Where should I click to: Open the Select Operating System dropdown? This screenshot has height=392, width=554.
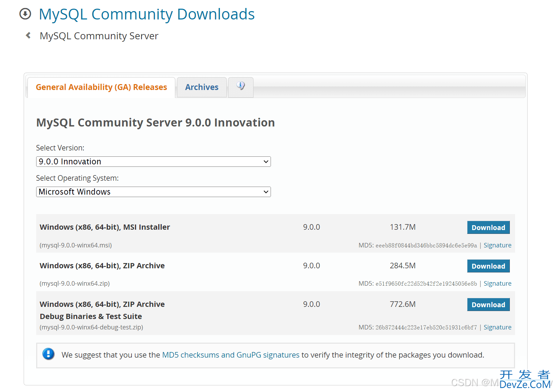pos(153,192)
